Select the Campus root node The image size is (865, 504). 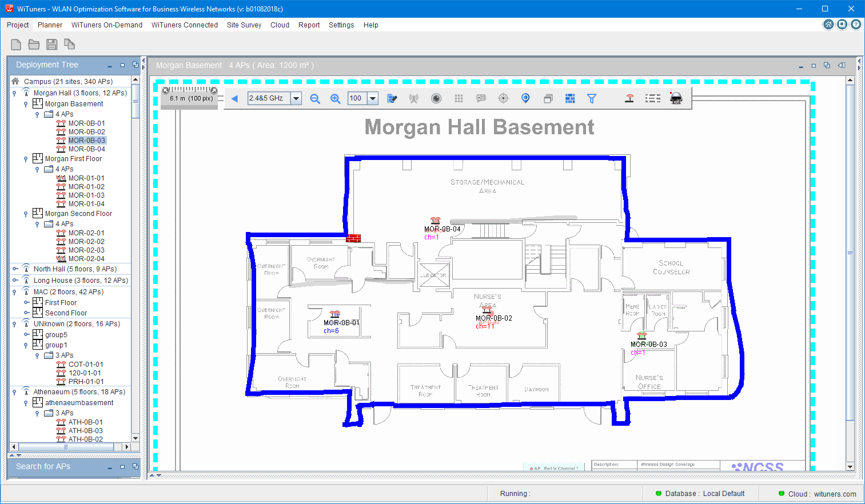tap(68, 82)
